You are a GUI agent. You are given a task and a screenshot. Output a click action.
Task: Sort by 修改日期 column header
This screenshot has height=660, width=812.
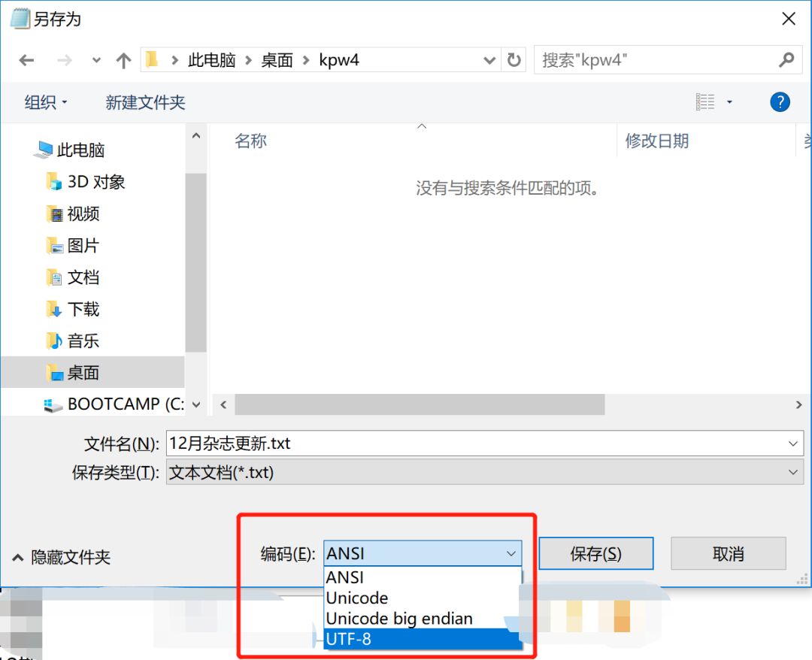point(656,141)
